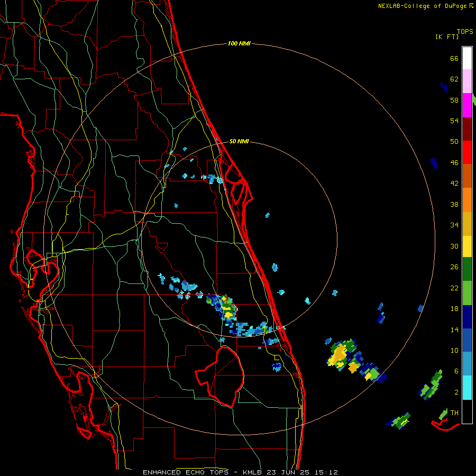Click the 15:12 timestamp in the caption
Image resolution: width=476 pixels, height=476 pixels.
[326, 472]
